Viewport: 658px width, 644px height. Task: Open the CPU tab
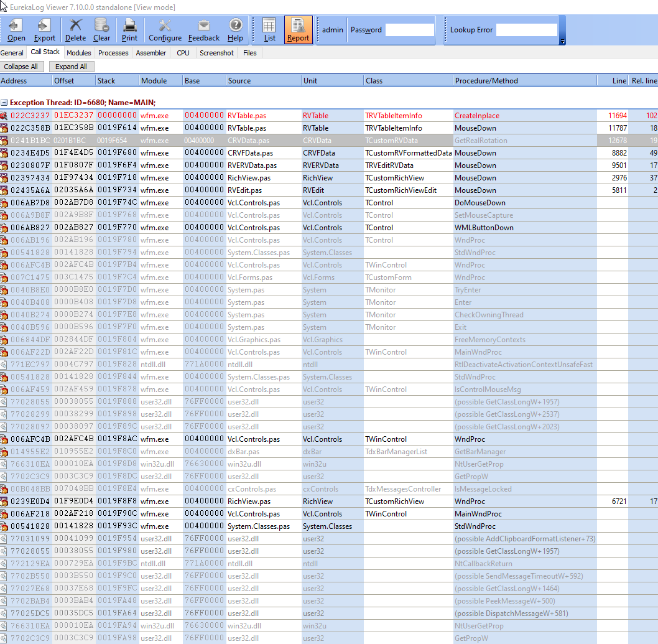point(183,53)
